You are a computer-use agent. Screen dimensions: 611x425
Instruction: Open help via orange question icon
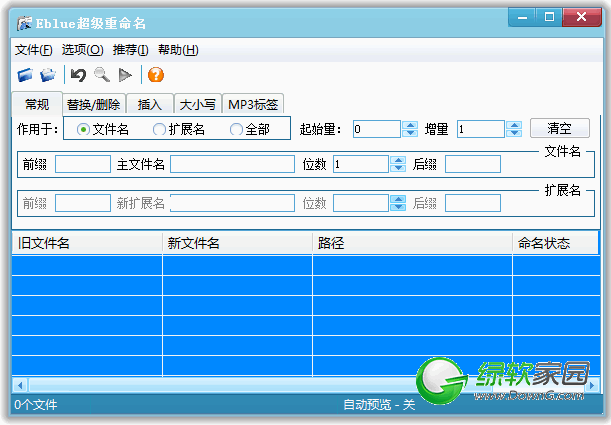(x=156, y=75)
